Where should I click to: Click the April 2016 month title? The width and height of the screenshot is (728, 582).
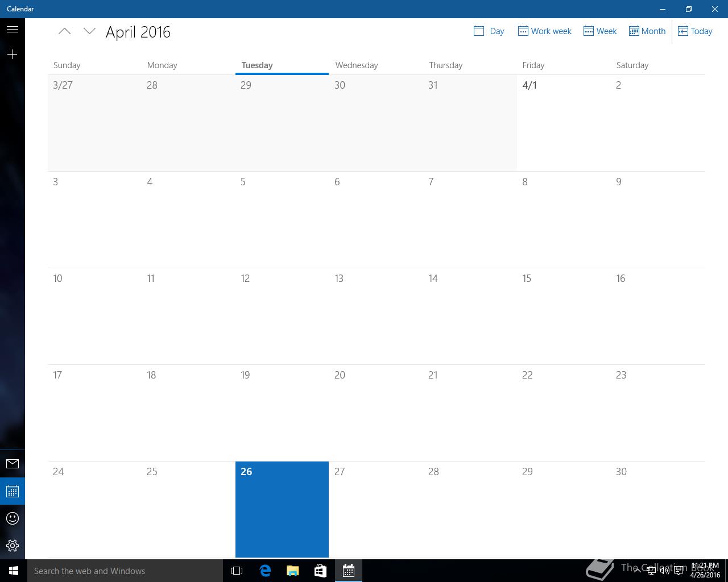(x=138, y=32)
